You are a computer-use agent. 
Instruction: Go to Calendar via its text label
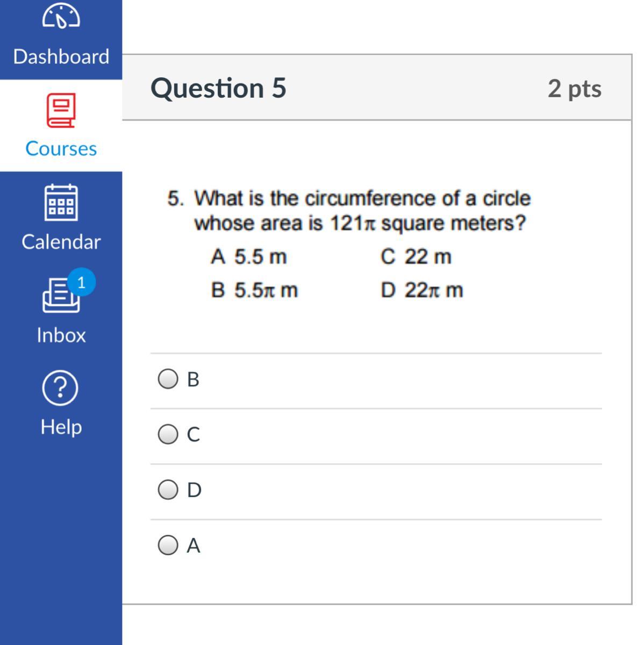[61, 242]
